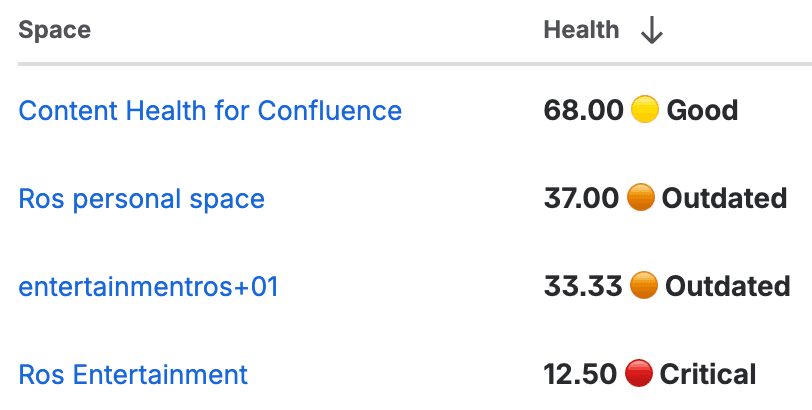Open the entertainmentros+01 space link
The image size is (812, 410).
pos(148,287)
